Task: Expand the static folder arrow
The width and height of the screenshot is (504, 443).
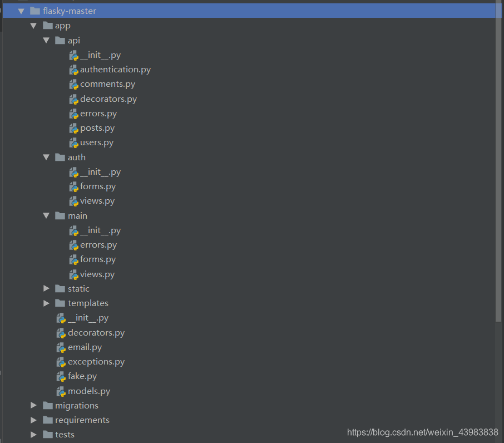Action: point(46,289)
